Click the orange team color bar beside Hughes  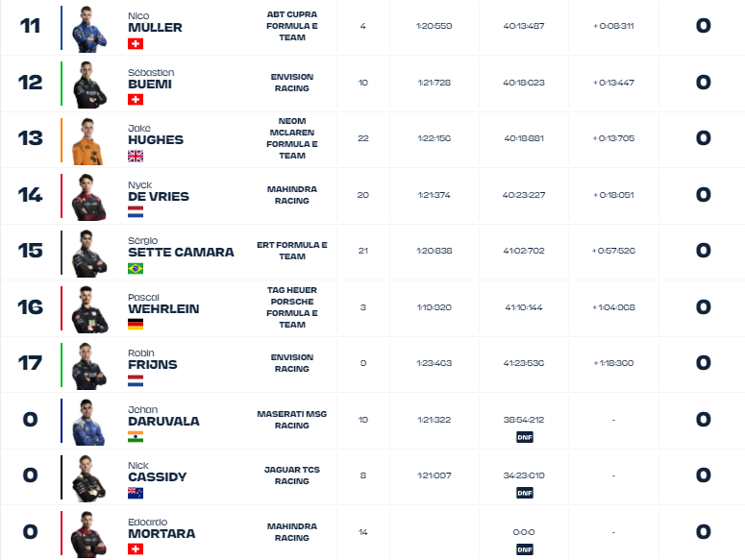[x=62, y=140]
